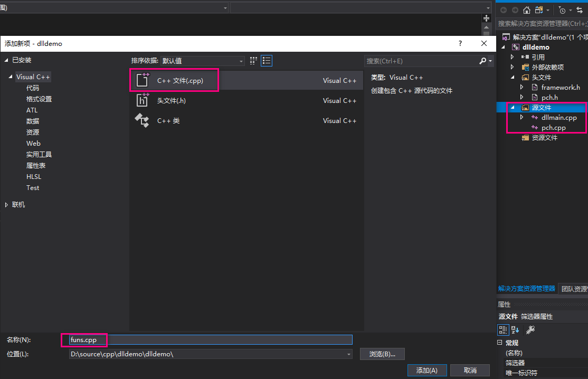This screenshot has height=379, width=588.
Task: Select the Test category
Action: point(33,188)
